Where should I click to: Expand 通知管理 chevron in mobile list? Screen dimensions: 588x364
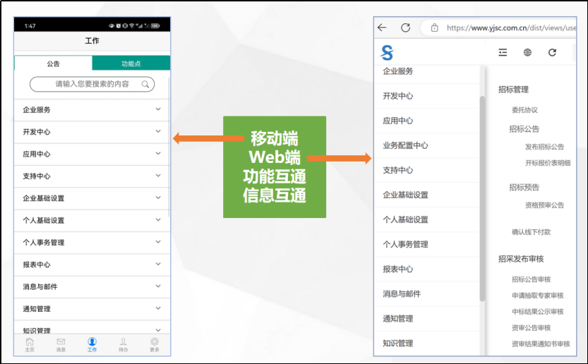tap(158, 308)
